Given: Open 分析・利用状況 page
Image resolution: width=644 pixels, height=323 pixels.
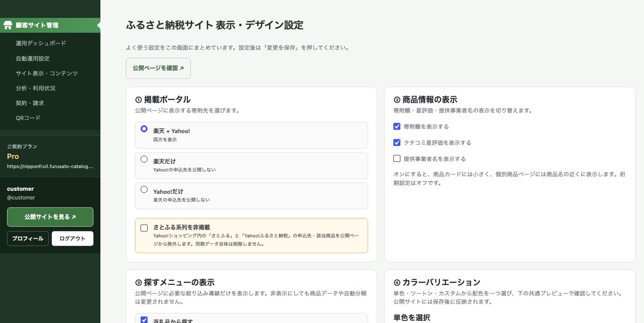Looking at the screenshot, I should (x=35, y=88).
